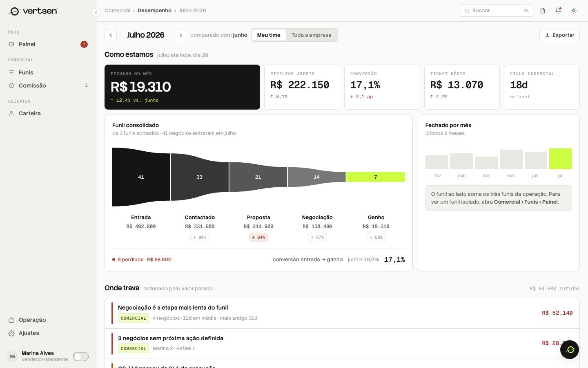This screenshot has width=588, height=368.
Task: Toggle the switch beside Marina Alves
Action: pos(81,357)
